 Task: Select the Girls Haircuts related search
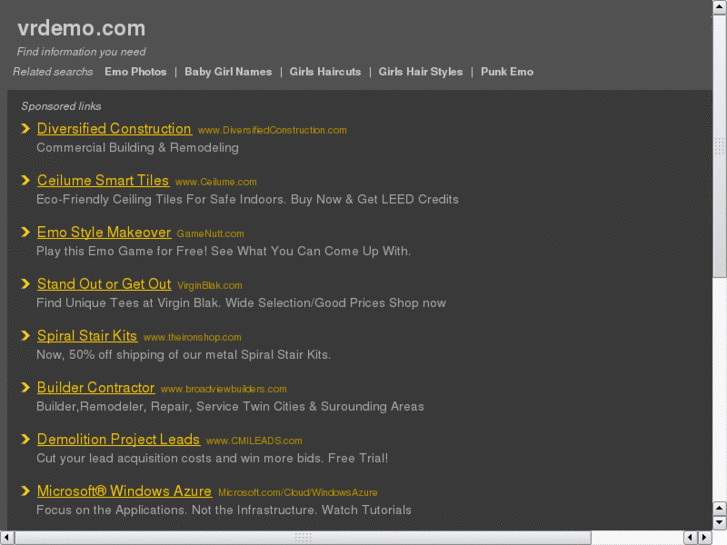coord(325,72)
